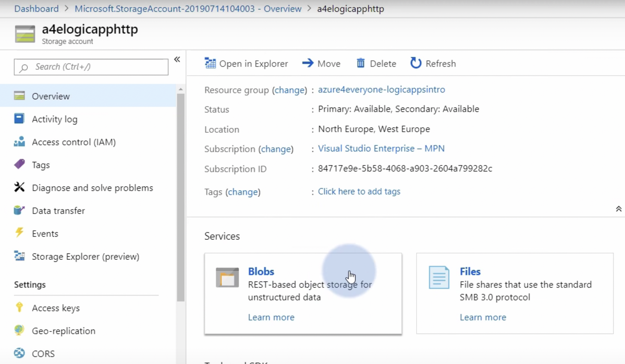This screenshot has width=625, height=364.
Task: Click the Settings section heading in sidebar
Action: [x=30, y=285]
